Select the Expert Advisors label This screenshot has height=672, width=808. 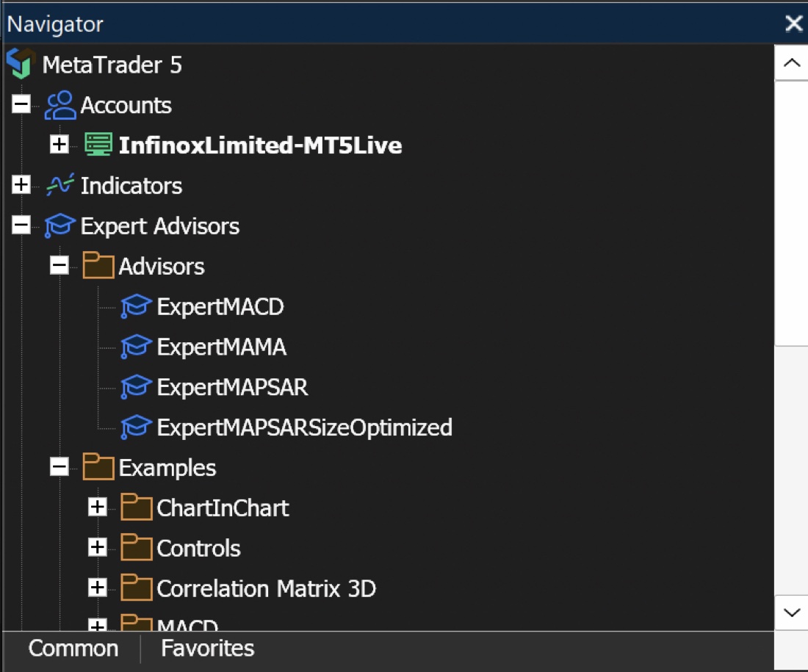pos(160,226)
